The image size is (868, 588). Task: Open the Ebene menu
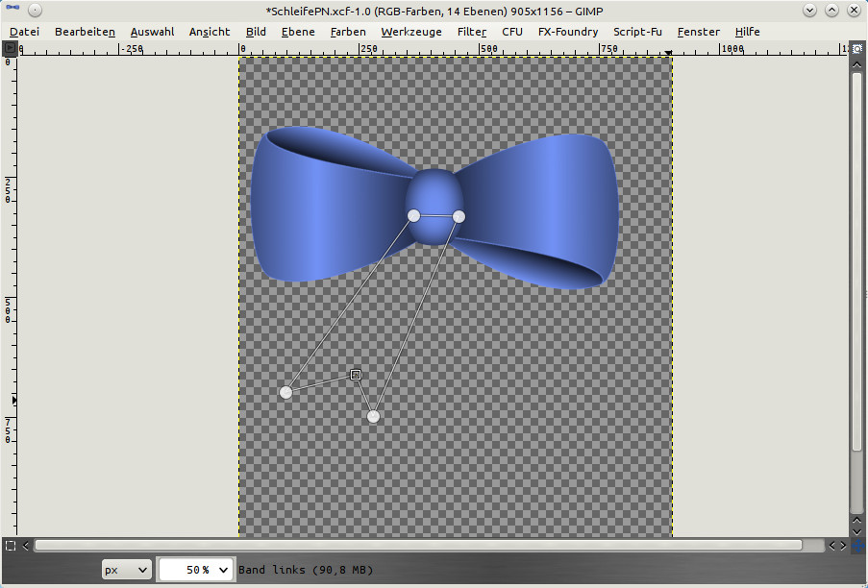tap(297, 32)
